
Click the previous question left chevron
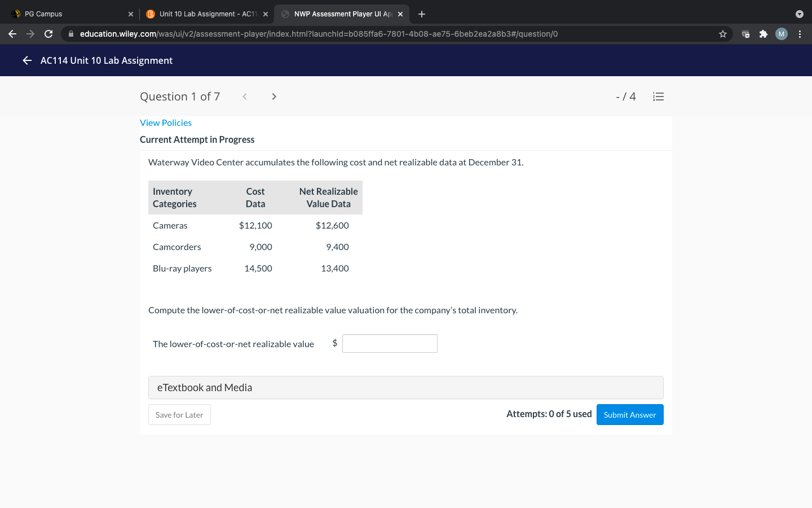point(245,97)
